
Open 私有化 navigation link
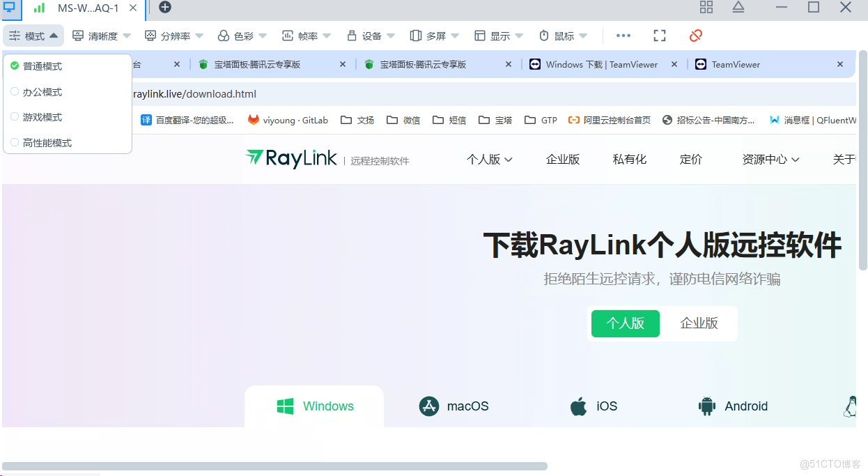[630, 159]
